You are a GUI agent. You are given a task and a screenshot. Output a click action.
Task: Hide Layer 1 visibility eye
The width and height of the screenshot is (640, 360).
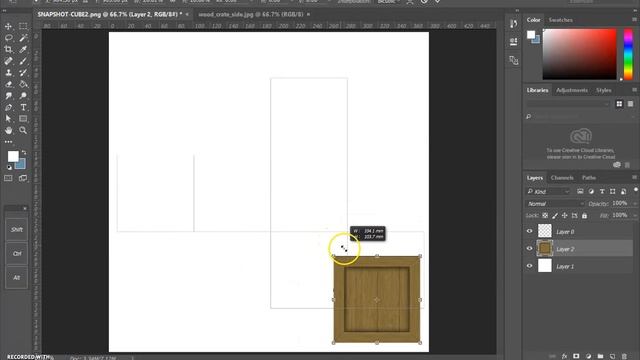(x=529, y=266)
